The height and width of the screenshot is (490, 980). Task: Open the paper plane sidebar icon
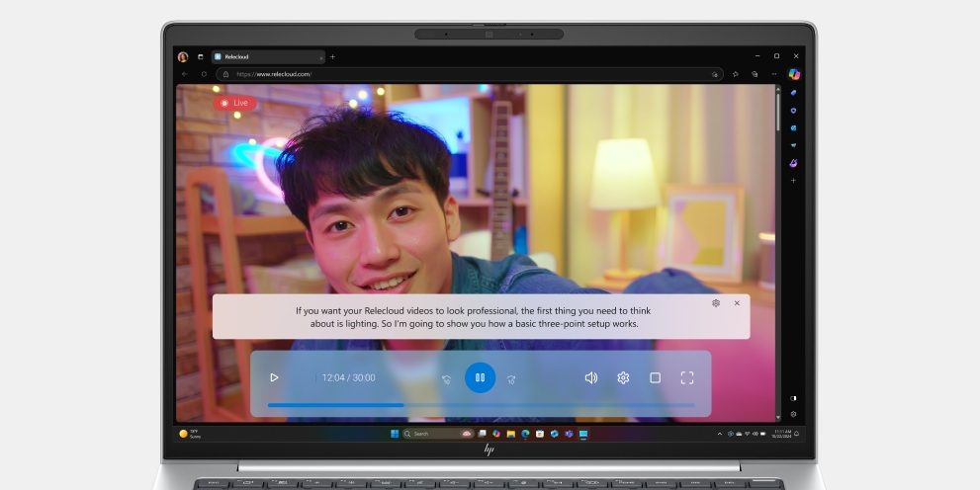pos(794,145)
